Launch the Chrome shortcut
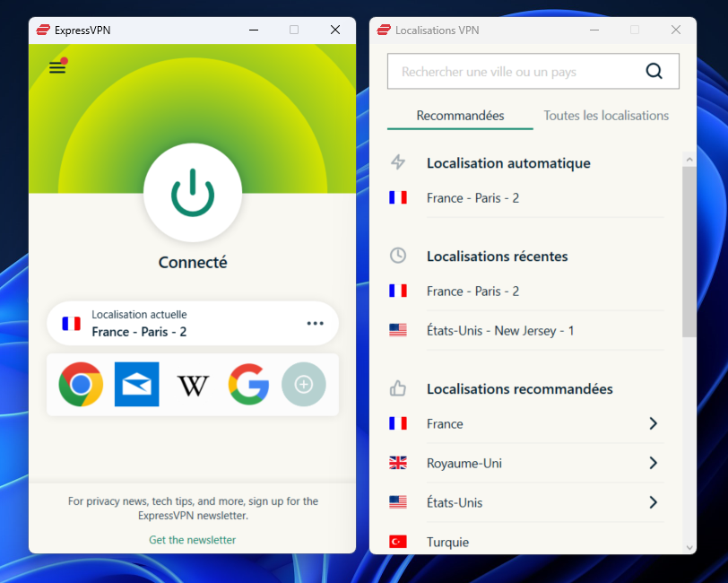Viewport: 728px width, 583px height. click(x=81, y=384)
